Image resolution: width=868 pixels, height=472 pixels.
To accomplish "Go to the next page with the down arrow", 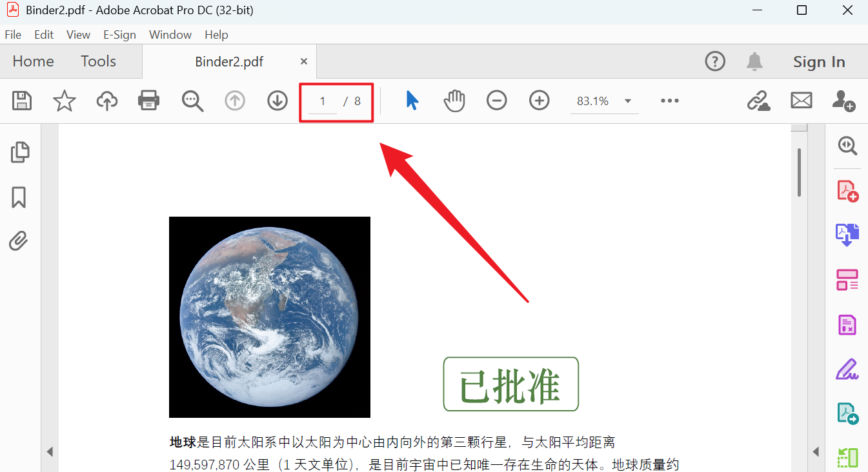I will (277, 101).
